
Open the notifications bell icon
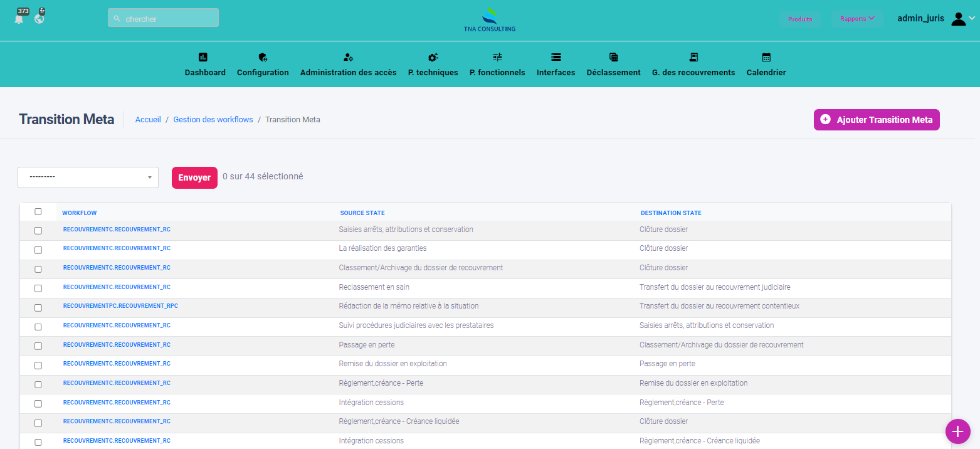19,19
